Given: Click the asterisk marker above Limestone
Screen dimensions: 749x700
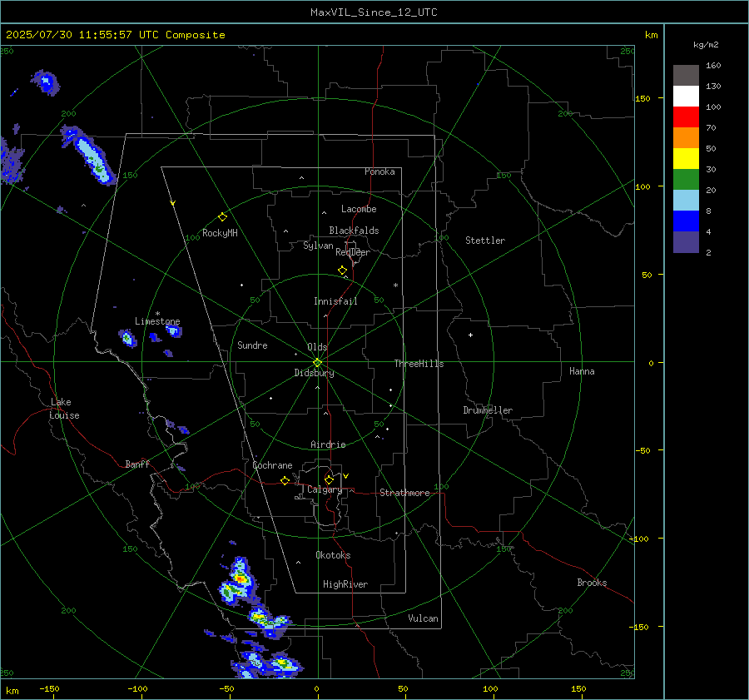Looking at the screenshot, I should click(x=157, y=314).
